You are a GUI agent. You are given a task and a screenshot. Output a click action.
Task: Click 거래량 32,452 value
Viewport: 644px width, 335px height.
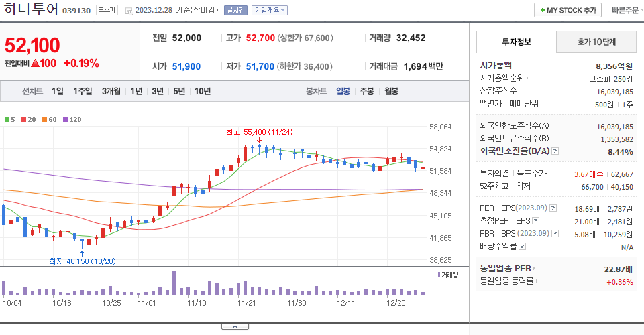[x=411, y=38]
